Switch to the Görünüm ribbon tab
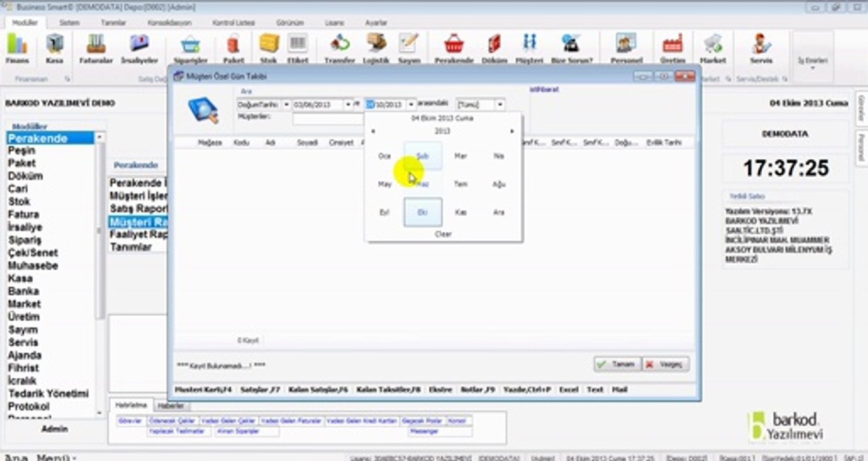Screen dimensions: 868x461 (290, 22)
